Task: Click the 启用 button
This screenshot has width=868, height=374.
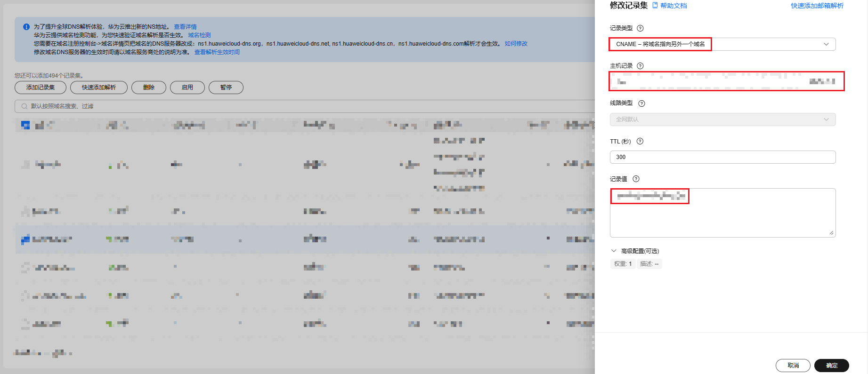Action: (x=187, y=88)
